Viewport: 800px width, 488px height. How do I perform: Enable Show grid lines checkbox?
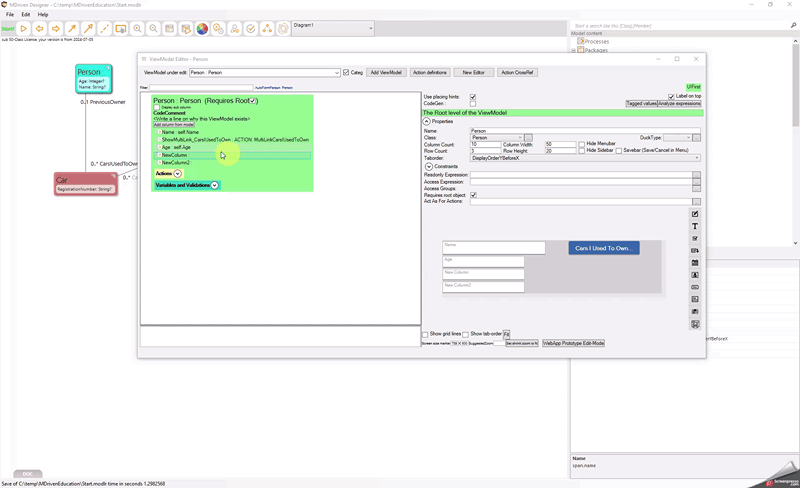pyautogui.click(x=425, y=334)
